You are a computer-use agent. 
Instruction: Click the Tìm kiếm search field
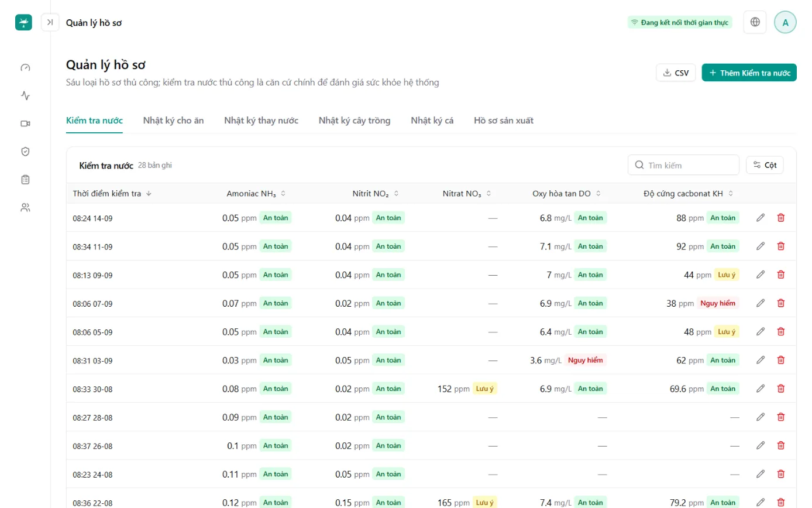click(x=683, y=165)
